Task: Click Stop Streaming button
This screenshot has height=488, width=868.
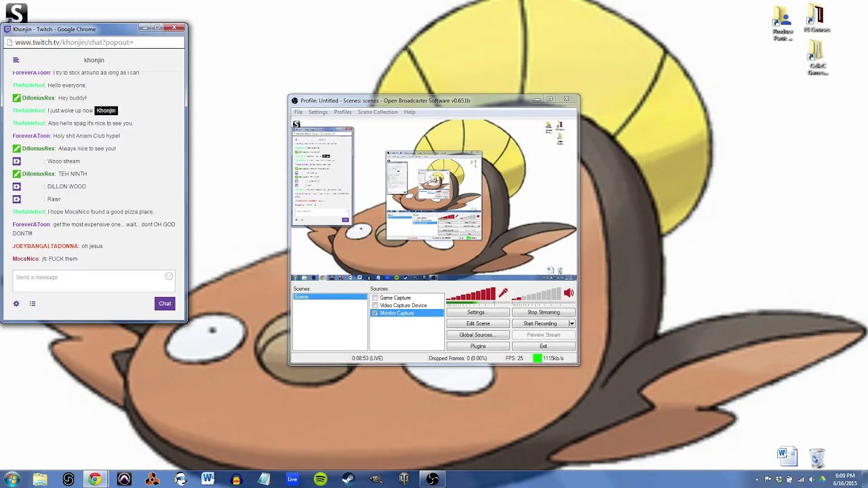Action: point(543,312)
